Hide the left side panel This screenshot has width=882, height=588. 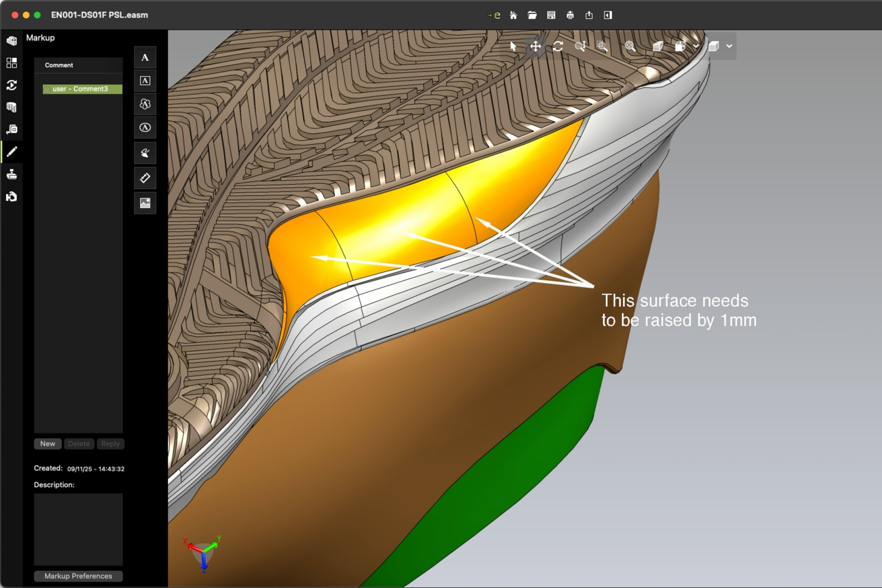[x=608, y=15]
